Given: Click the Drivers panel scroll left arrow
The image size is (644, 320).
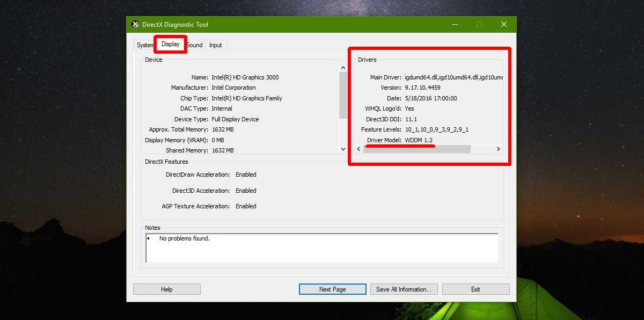Looking at the screenshot, I should 359,149.
